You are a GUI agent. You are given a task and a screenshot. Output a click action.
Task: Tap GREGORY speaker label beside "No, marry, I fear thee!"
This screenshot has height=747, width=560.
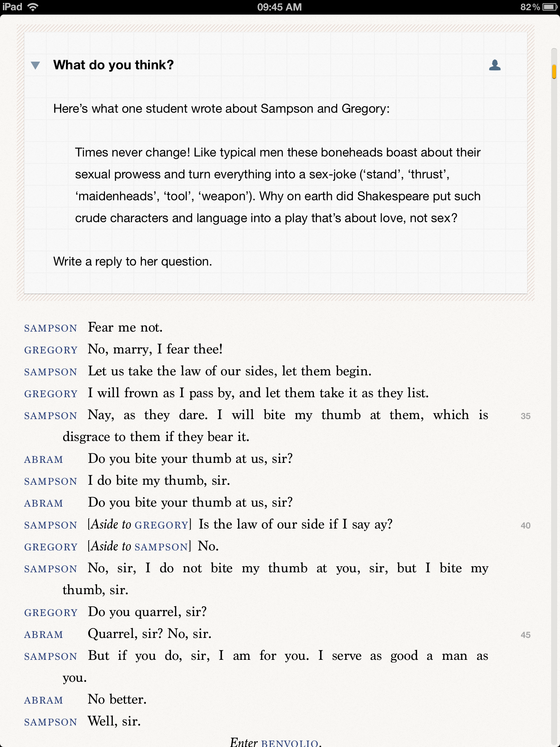click(x=51, y=350)
